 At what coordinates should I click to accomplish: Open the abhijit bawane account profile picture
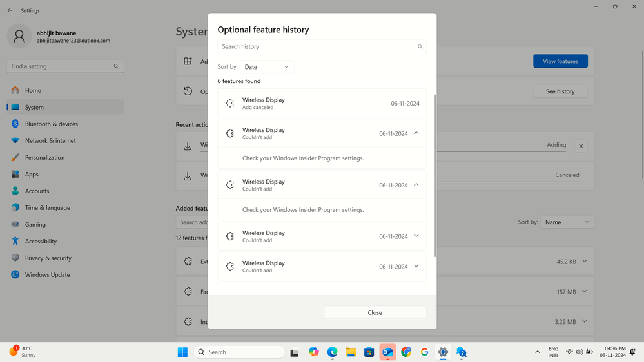(19, 36)
